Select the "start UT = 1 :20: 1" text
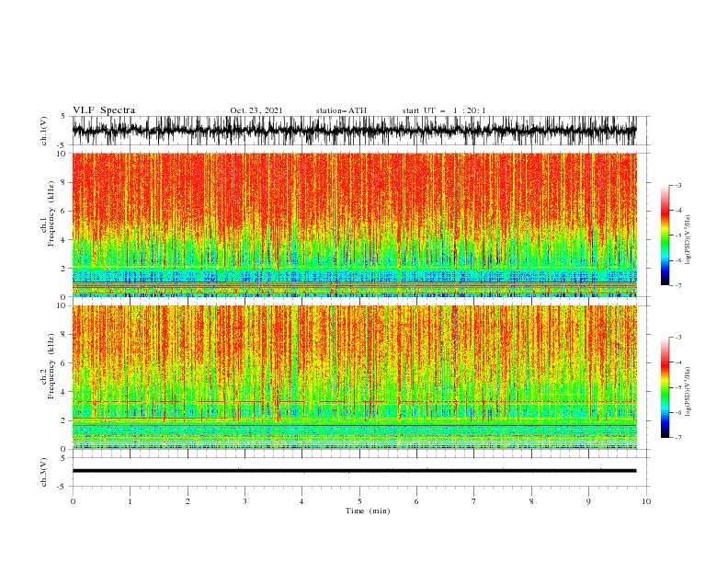 pos(444,110)
